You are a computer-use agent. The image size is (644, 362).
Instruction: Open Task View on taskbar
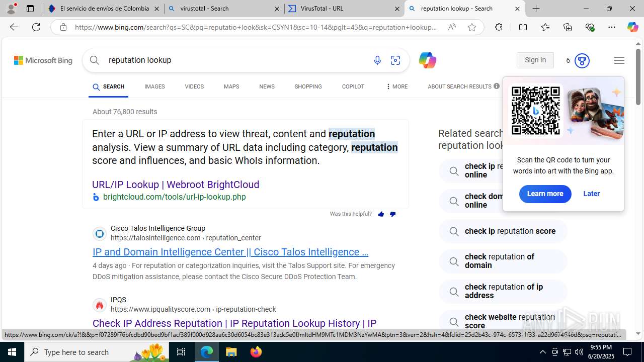click(x=181, y=352)
